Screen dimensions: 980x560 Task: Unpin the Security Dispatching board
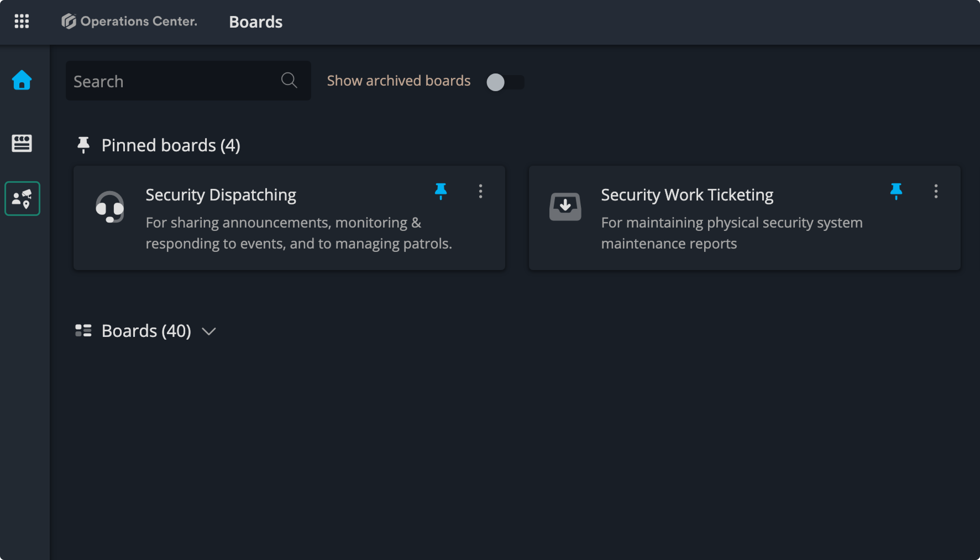click(440, 191)
